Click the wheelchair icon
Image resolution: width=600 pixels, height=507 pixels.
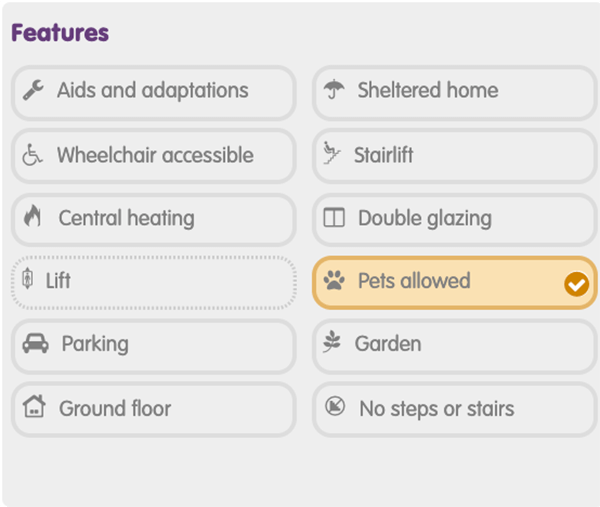tap(32, 155)
